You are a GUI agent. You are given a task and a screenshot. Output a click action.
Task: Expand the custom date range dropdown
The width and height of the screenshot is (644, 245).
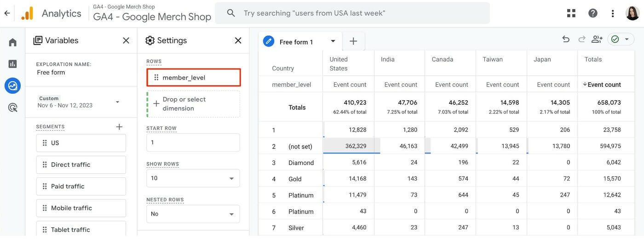117,102
